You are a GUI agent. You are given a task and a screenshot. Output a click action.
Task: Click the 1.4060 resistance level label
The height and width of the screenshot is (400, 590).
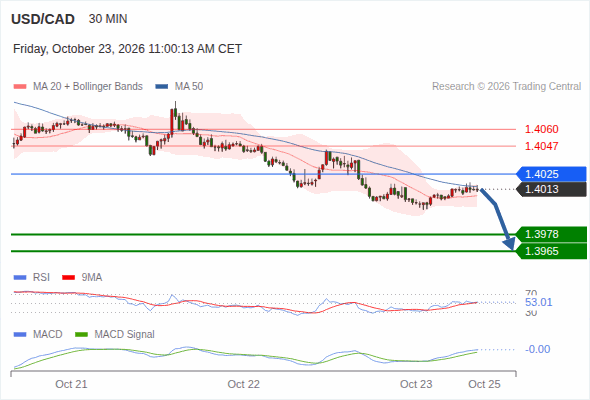point(541,129)
